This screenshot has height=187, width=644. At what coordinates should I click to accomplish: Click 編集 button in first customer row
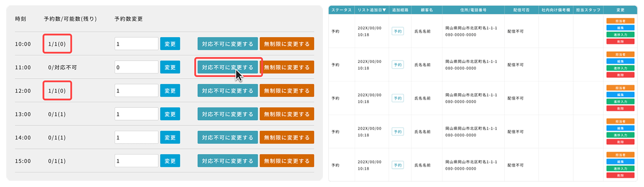(x=620, y=28)
